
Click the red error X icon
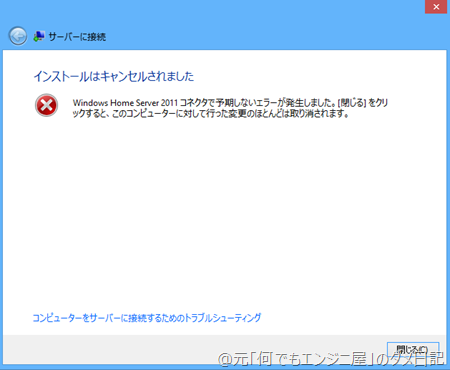[46, 105]
